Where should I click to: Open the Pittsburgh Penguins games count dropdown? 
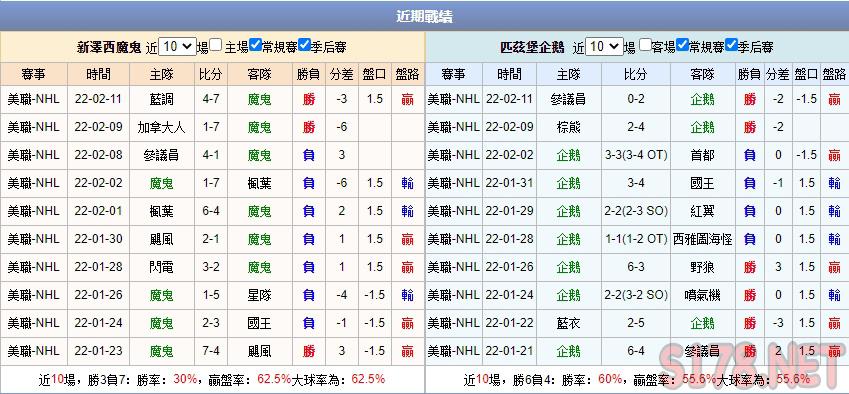(x=604, y=47)
